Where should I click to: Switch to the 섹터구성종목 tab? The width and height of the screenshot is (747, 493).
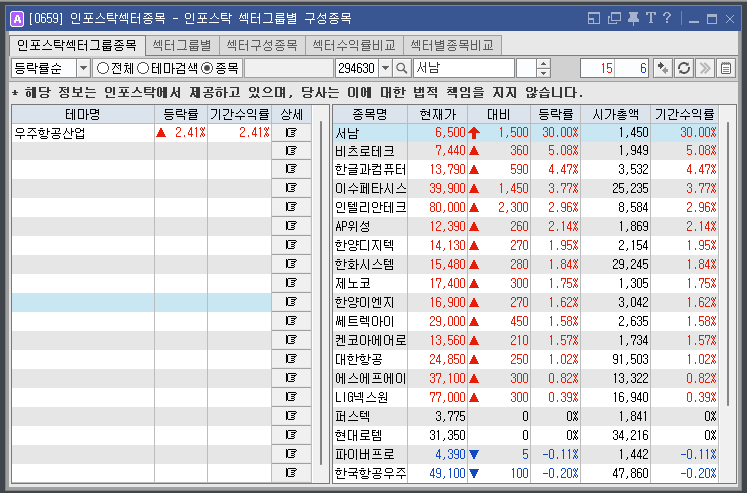click(x=262, y=45)
